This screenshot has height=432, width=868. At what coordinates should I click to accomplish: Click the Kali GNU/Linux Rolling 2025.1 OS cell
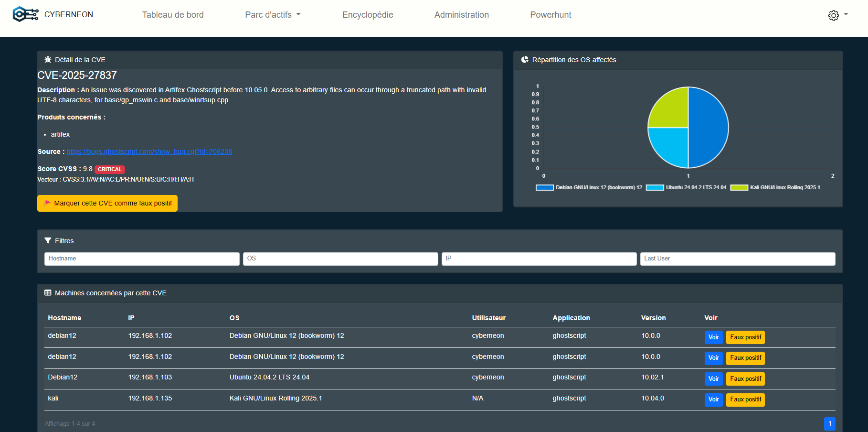(x=275, y=398)
